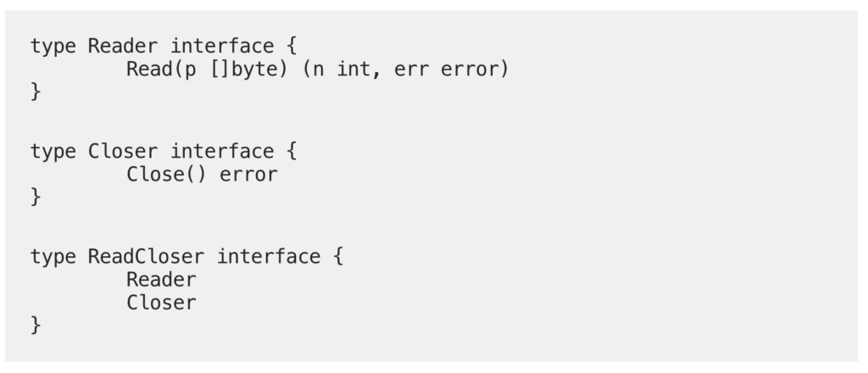Click the error return type of Close()
Viewport: 868px width, 373px height.
coord(248,175)
